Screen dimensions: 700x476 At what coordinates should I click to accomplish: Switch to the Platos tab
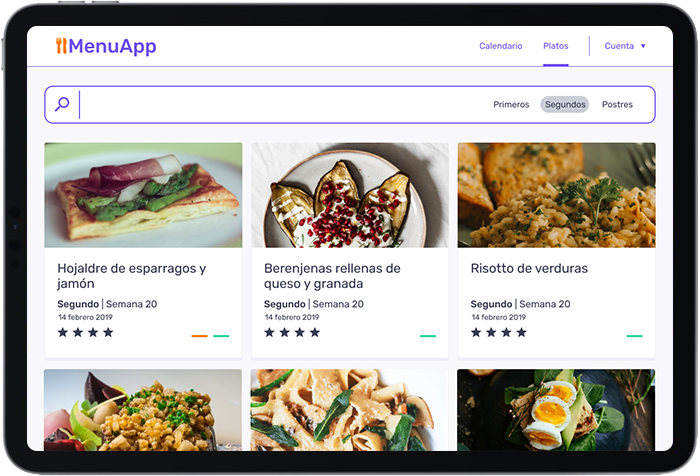pyautogui.click(x=555, y=46)
